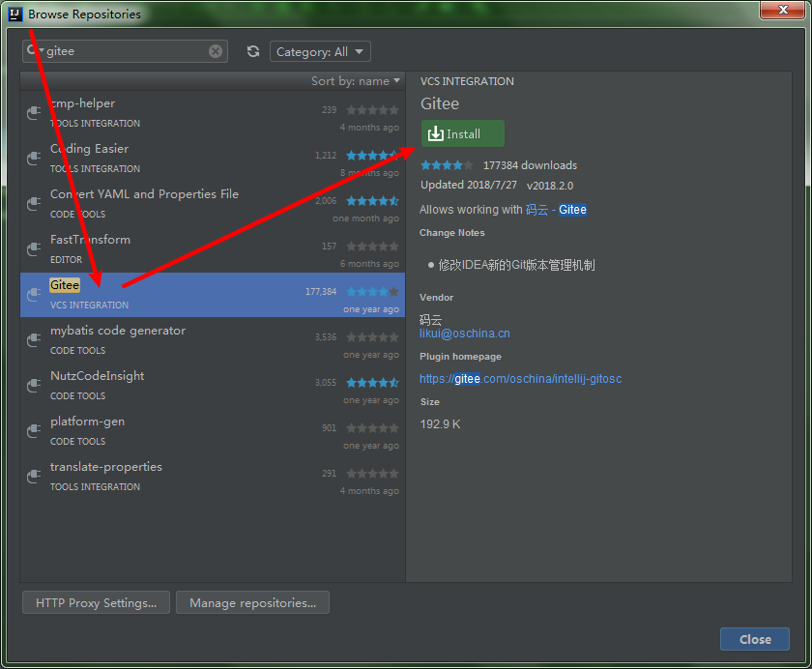Focus the plugin search input field
The image size is (812, 669).
click(125, 51)
